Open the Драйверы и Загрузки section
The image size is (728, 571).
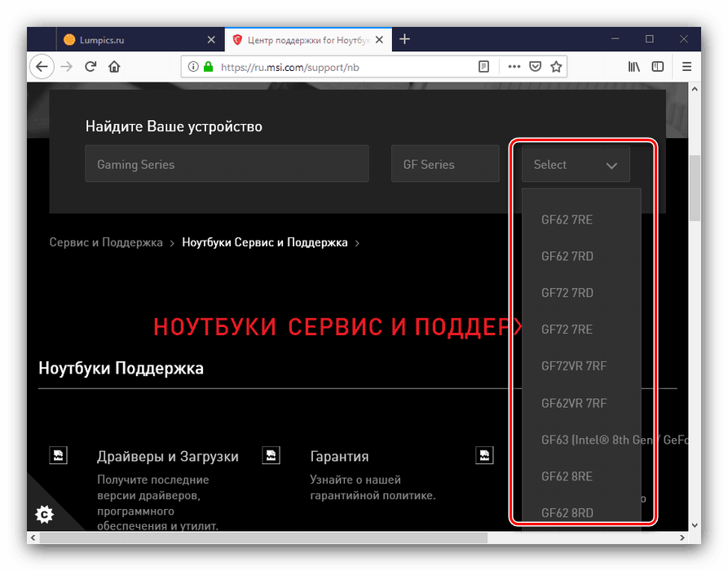(168, 456)
